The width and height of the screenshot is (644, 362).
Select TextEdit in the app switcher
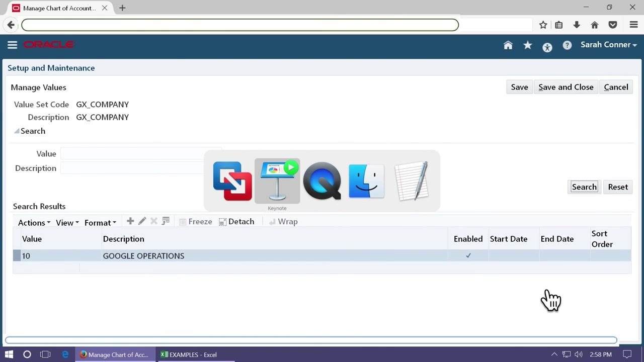(x=412, y=181)
